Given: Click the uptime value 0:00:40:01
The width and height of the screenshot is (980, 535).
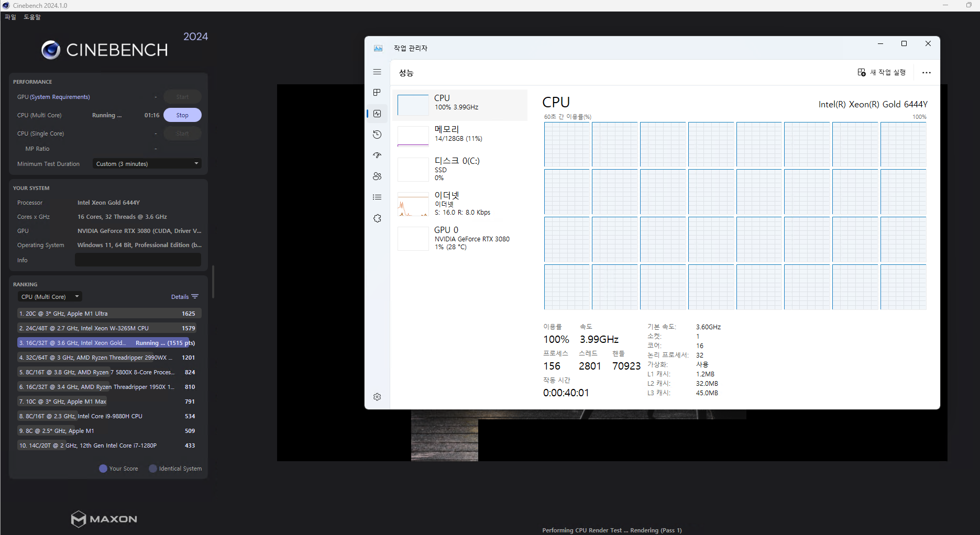Looking at the screenshot, I should [x=566, y=393].
